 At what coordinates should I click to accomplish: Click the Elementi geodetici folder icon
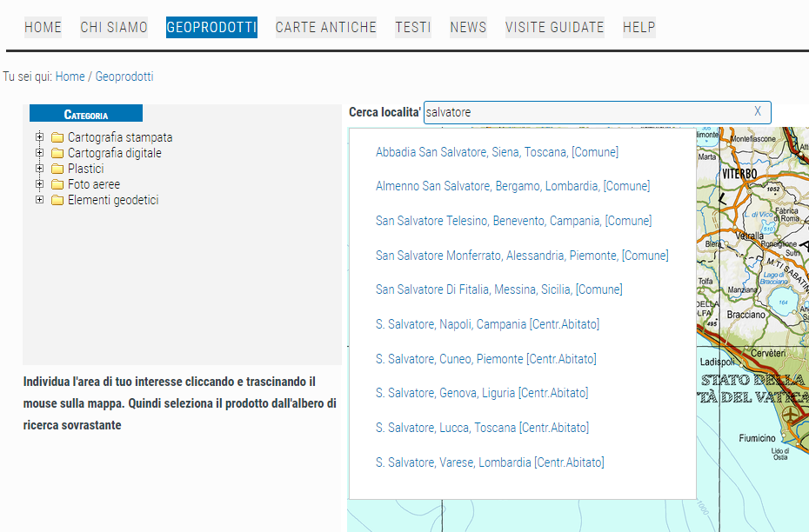(x=57, y=200)
